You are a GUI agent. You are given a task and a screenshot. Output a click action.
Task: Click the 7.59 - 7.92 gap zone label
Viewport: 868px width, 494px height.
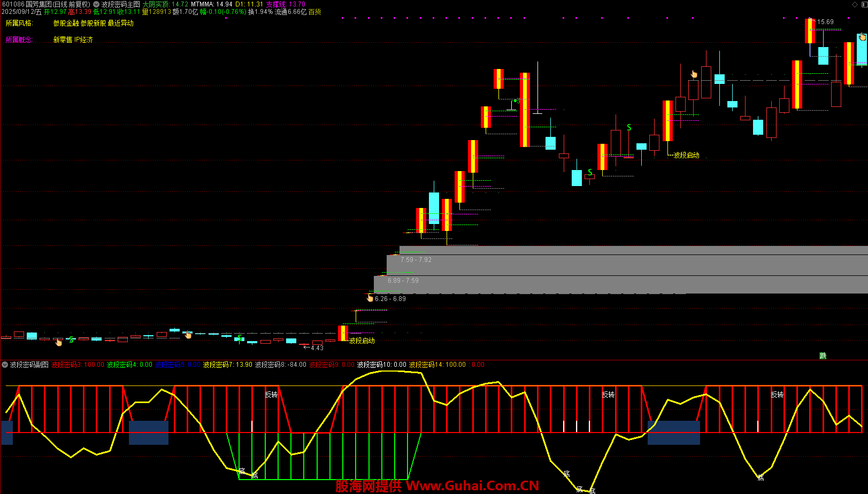[416, 260]
